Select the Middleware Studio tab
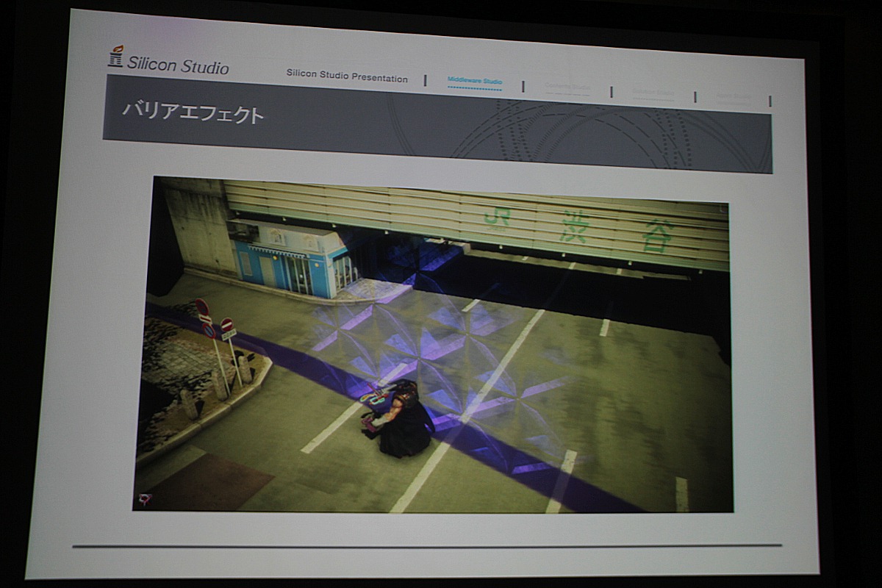The height and width of the screenshot is (588, 882). (475, 82)
